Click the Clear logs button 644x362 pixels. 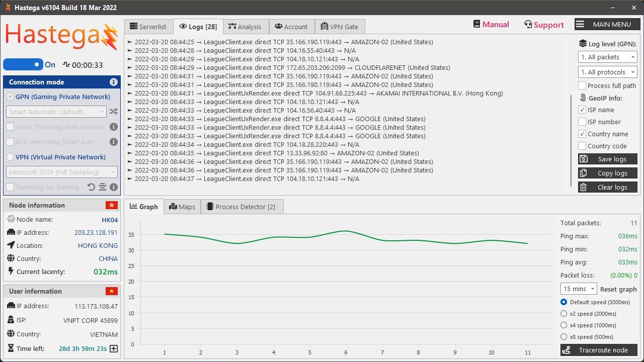pyautogui.click(x=608, y=187)
